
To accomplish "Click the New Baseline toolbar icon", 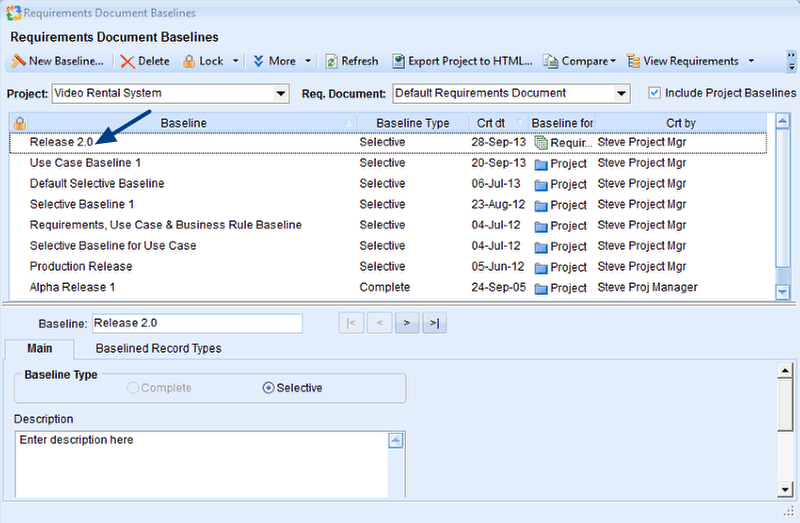I will point(18,61).
